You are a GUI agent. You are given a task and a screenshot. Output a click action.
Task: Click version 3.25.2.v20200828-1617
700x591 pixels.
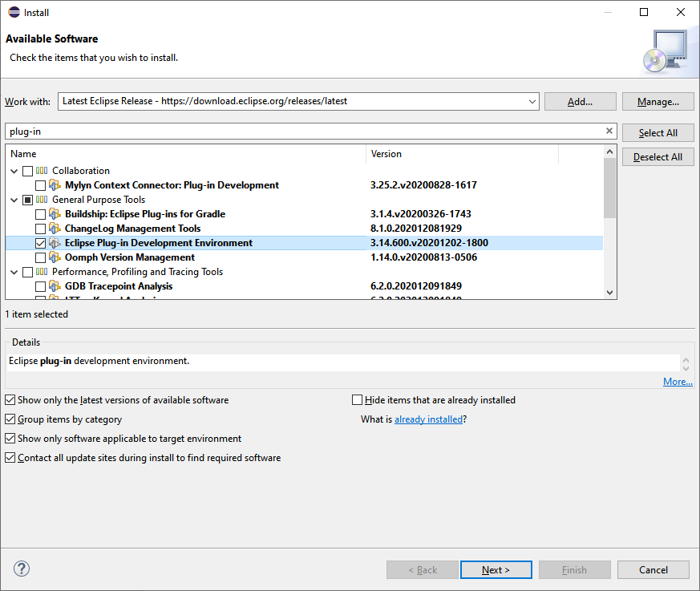[x=423, y=185]
